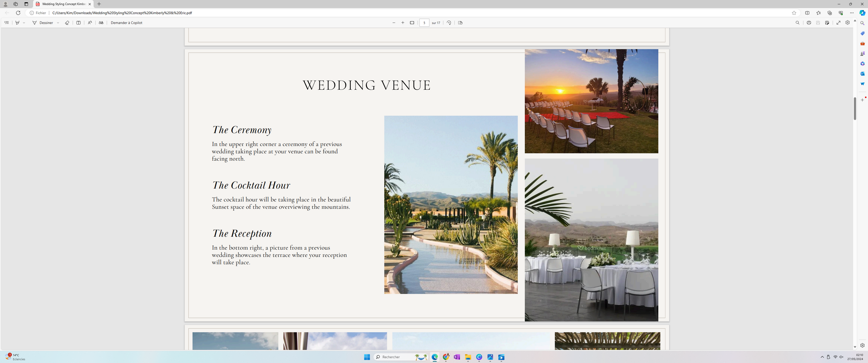The width and height of the screenshot is (868, 363).
Task: Open a new browser tab
Action: (x=99, y=4)
